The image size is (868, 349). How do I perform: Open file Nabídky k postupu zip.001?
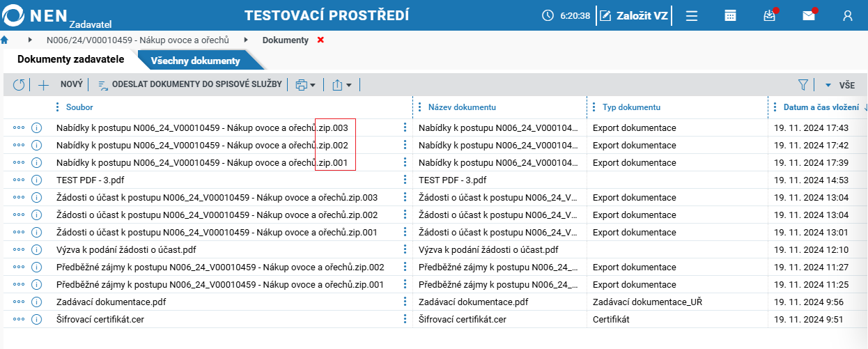(201, 163)
